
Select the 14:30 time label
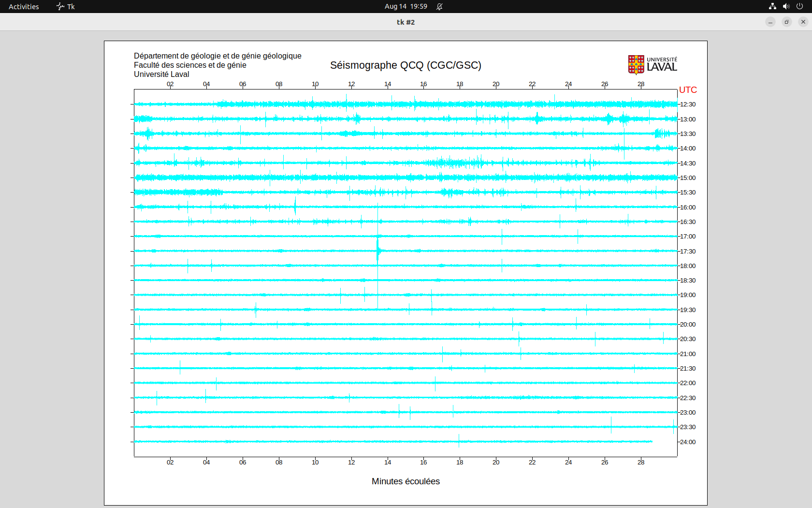688,163
